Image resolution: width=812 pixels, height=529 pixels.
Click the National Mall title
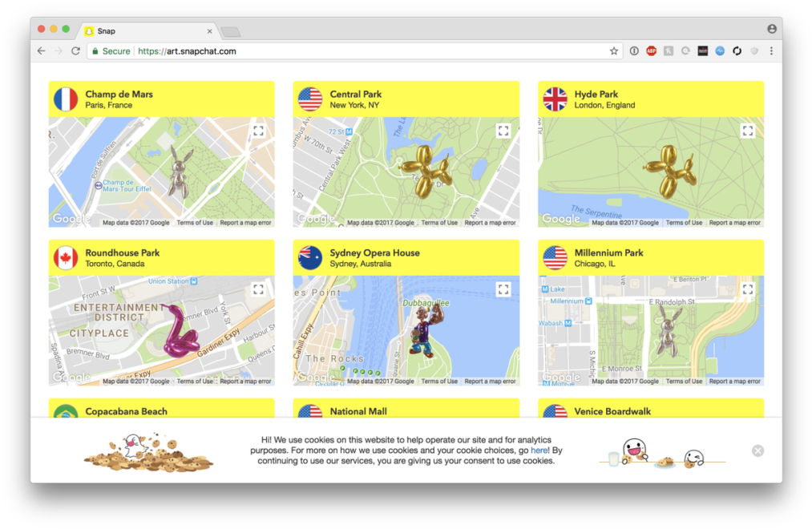[x=358, y=411]
